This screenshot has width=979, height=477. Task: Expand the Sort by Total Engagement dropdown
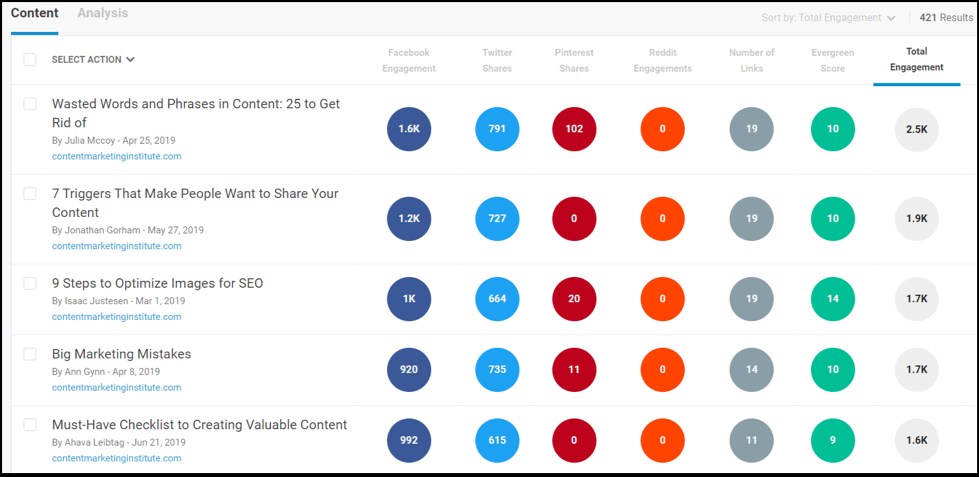click(828, 18)
